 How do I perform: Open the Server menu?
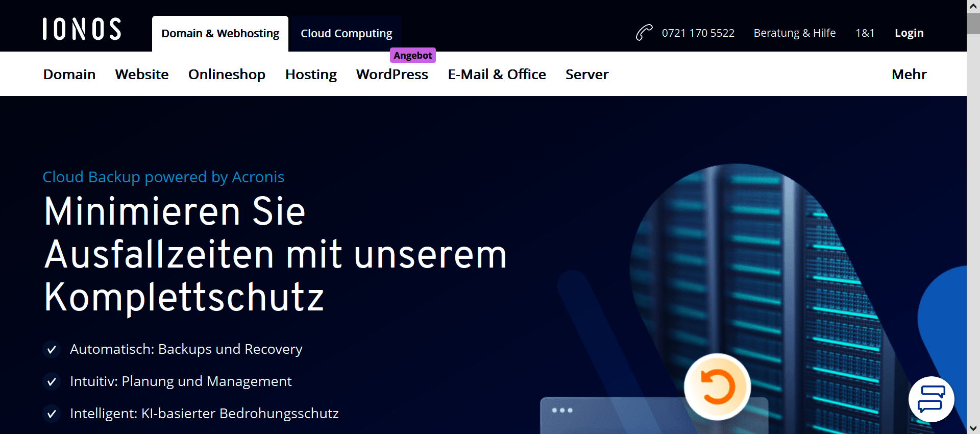point(587,75)
